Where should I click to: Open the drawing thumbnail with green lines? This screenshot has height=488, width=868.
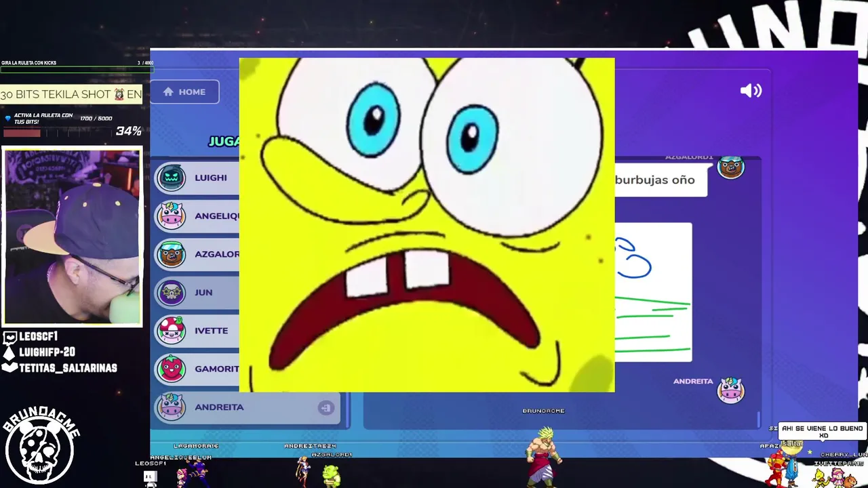pos(653,292)
